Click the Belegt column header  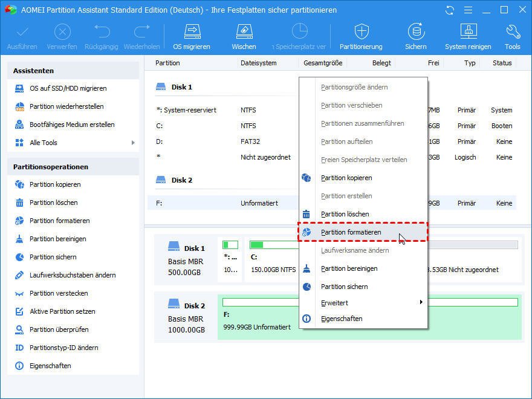pos(381,63)
